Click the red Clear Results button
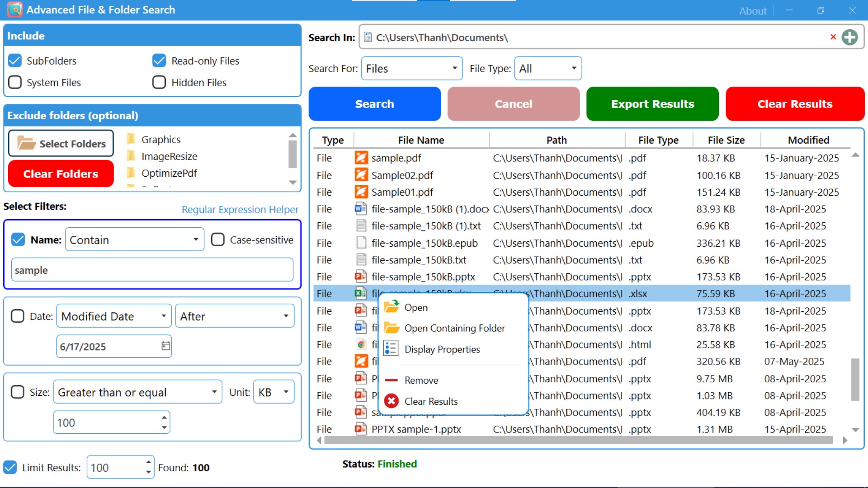Image resolution: width=868 pixels, height=488 pixels. coord(795,104)
